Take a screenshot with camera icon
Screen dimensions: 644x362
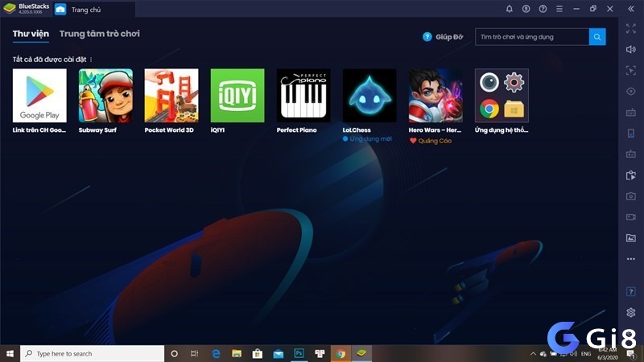[631, 196]
